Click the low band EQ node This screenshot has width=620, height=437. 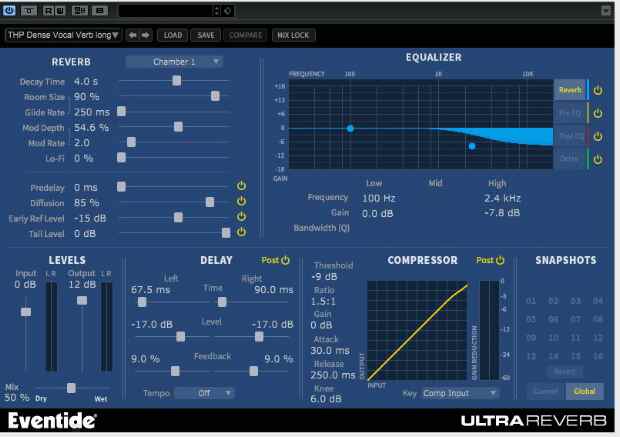pyautogui.click(x=350, y=128)
